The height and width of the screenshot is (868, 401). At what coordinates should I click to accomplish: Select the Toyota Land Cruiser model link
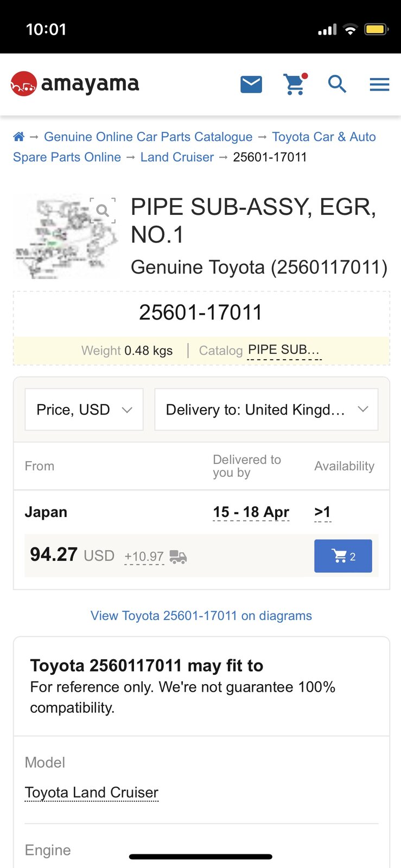(92, 793)
